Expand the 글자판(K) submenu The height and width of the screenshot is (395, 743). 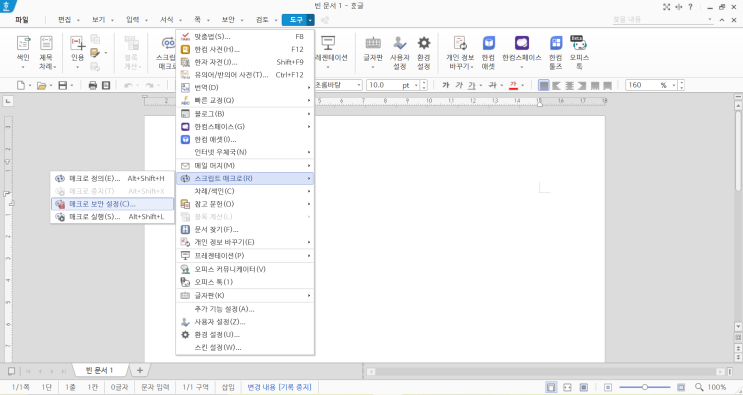[245, 296]
